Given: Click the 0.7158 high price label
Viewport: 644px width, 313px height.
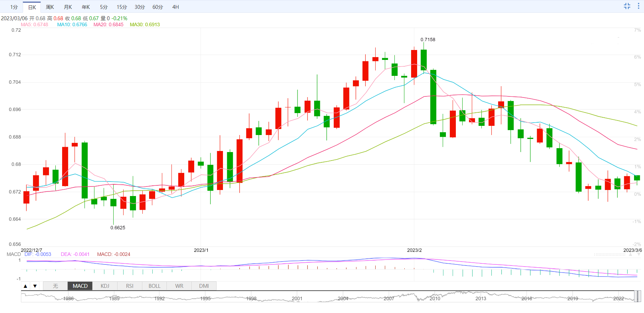Looking at the screenshot, I should [x=428, y=40].
